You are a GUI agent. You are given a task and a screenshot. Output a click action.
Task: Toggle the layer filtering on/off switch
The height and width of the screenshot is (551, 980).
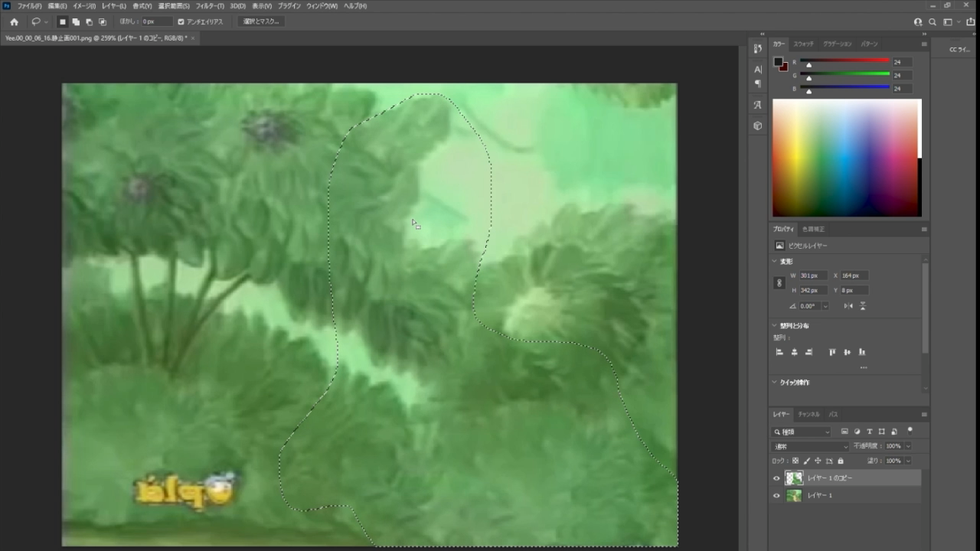click(x=910, y=431)
